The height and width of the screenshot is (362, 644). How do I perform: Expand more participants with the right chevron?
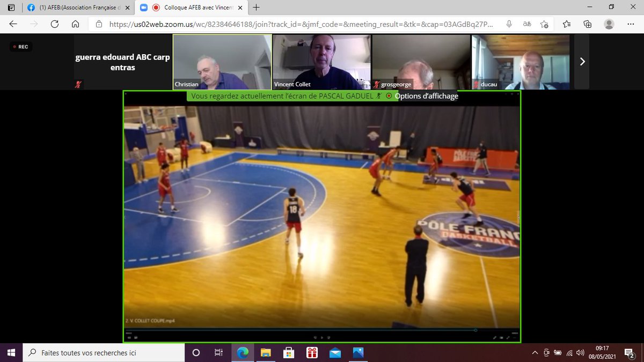(x=582, y=62)
